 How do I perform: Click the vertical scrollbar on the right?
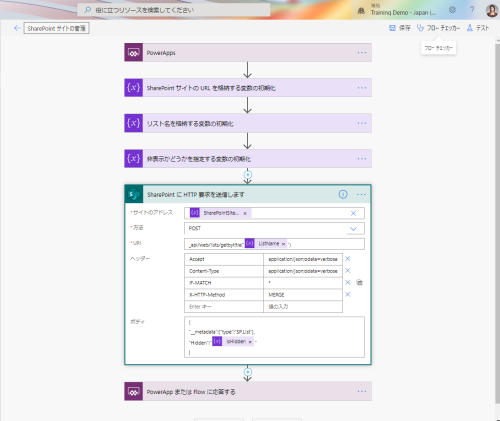[497, 223]
